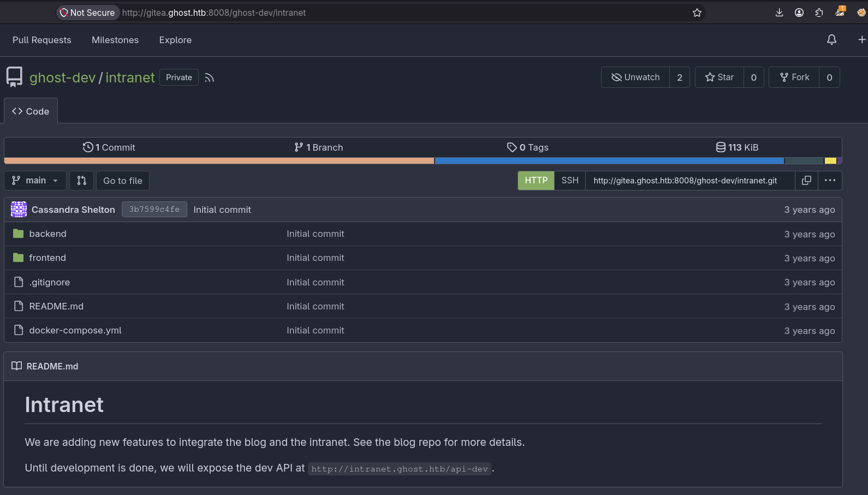Switch clone protocol to SSH

[x=570, y=181]
